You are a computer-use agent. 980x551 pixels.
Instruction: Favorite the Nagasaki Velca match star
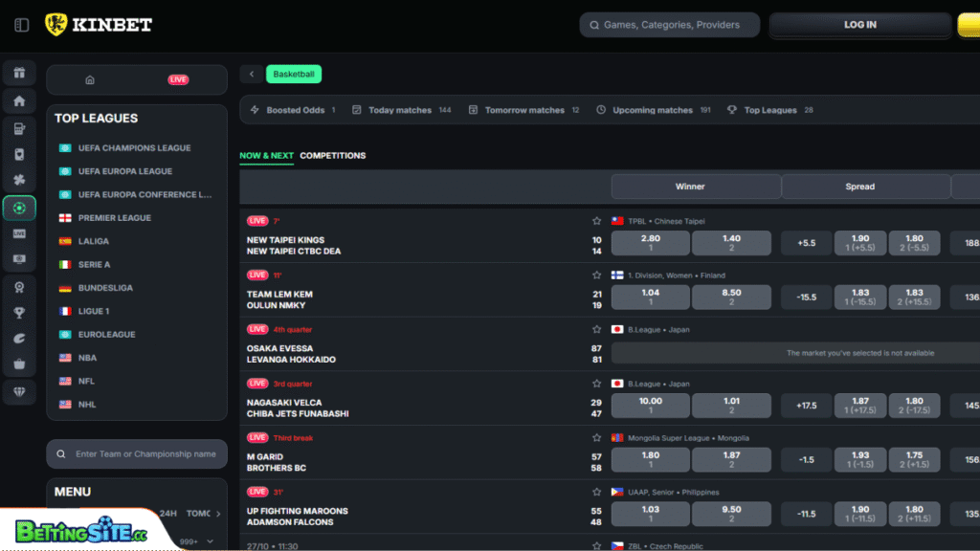coord(597,385)
